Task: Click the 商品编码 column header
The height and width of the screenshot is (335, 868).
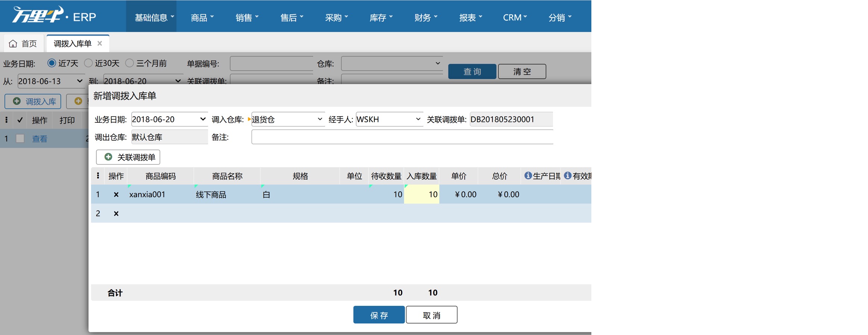Action: click(161, 176)
